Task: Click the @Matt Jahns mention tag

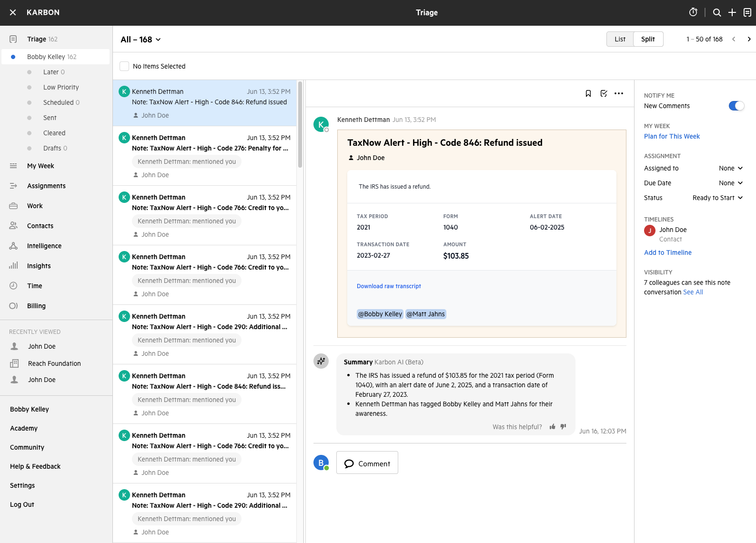Action: [426, 314]
